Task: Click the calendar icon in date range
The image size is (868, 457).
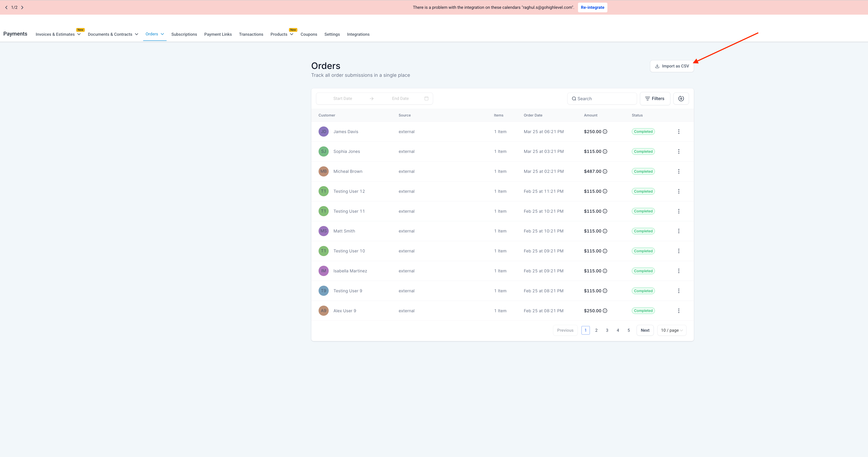Action: 426,98
